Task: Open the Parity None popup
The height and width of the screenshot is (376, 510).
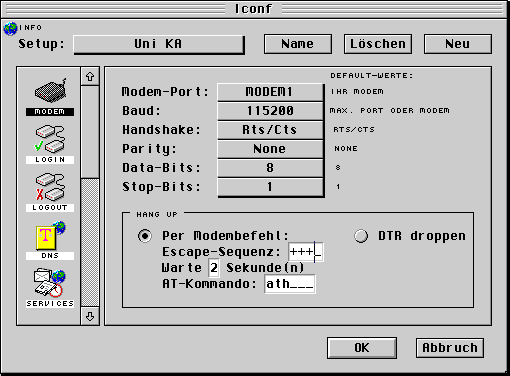Action: (270, 149)
